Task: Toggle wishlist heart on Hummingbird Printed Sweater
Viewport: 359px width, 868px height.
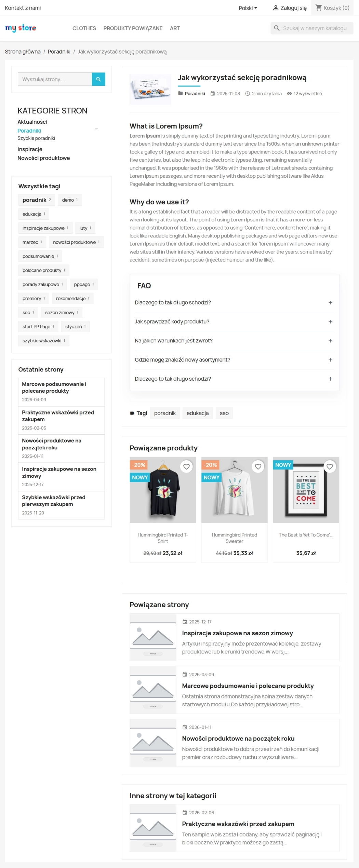Action: (257, 466)
